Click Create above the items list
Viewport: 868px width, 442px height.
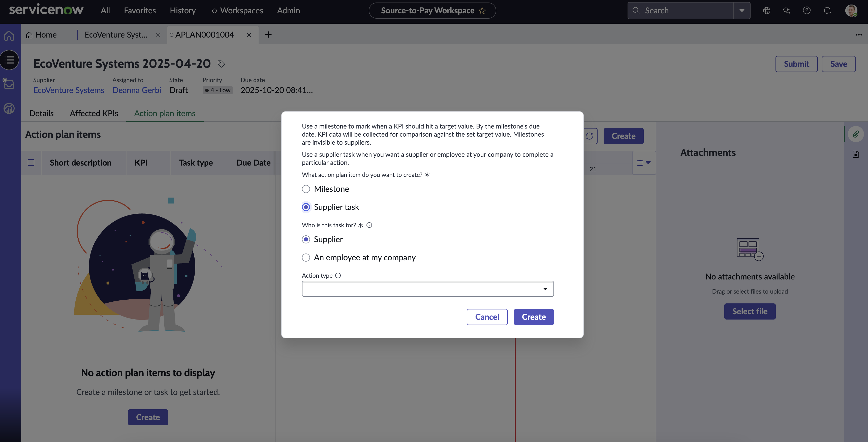point(623,136)
